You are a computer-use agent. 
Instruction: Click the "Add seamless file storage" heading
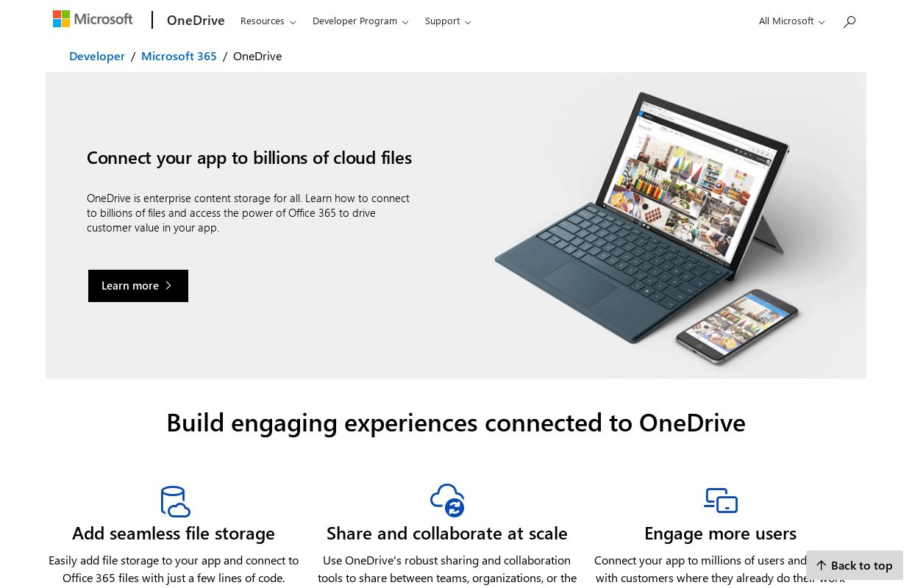[174, 533]
